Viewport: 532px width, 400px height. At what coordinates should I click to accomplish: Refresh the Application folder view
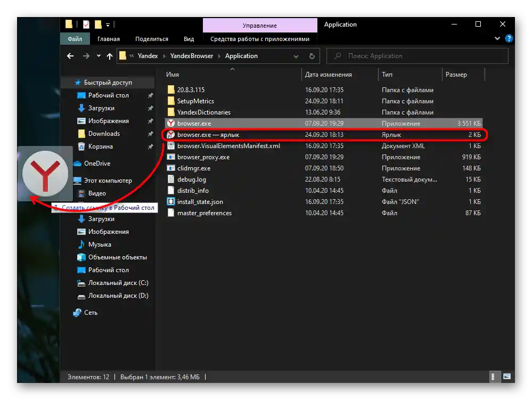click(312, 56)
